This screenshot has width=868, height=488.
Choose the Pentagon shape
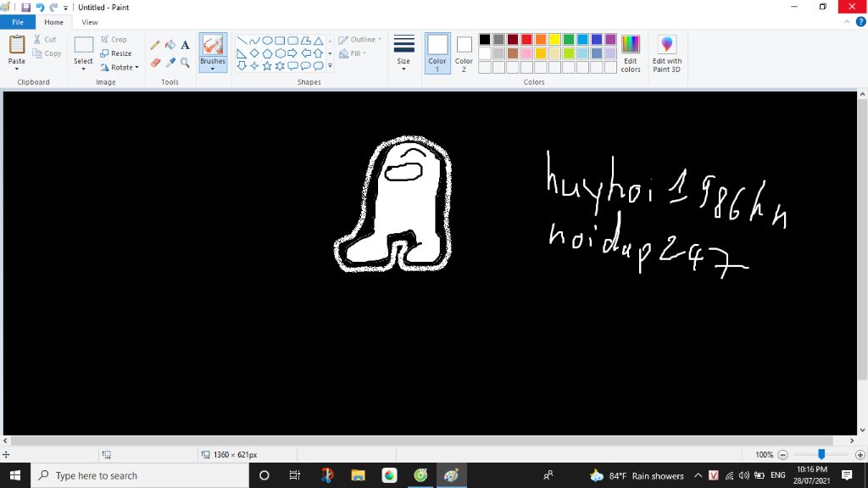267,53
